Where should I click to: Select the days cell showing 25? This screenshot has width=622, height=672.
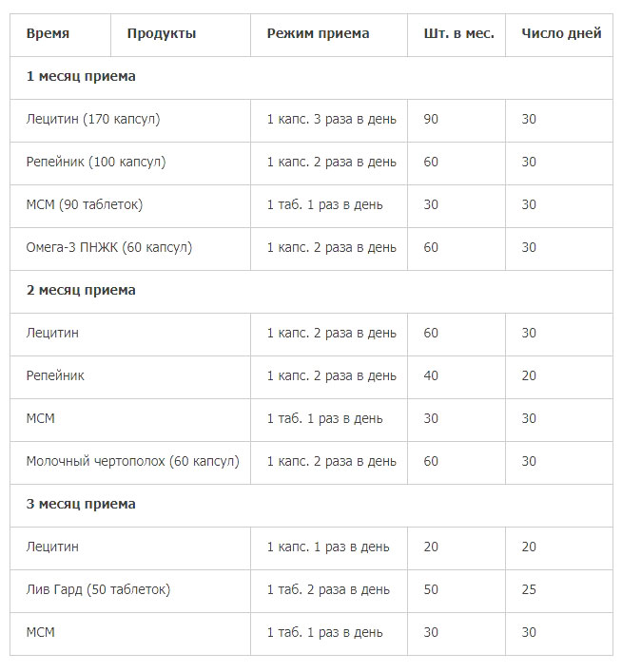559,591
